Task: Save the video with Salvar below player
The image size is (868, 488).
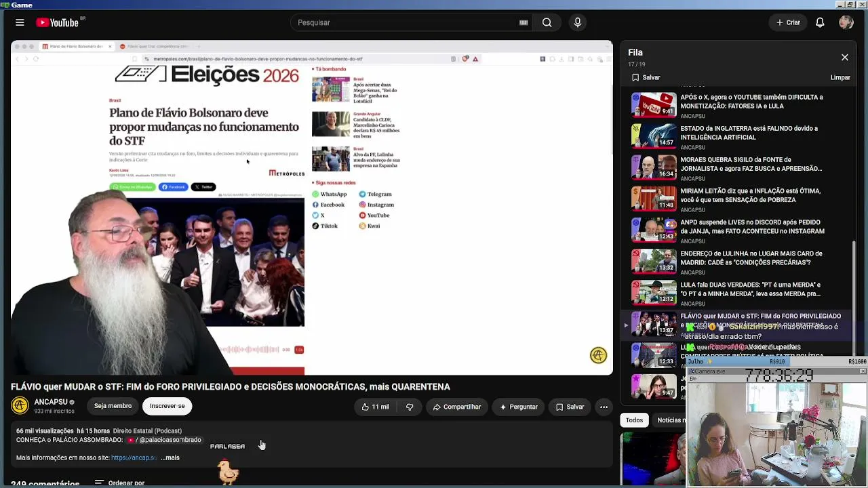Action: pos(570,407)
